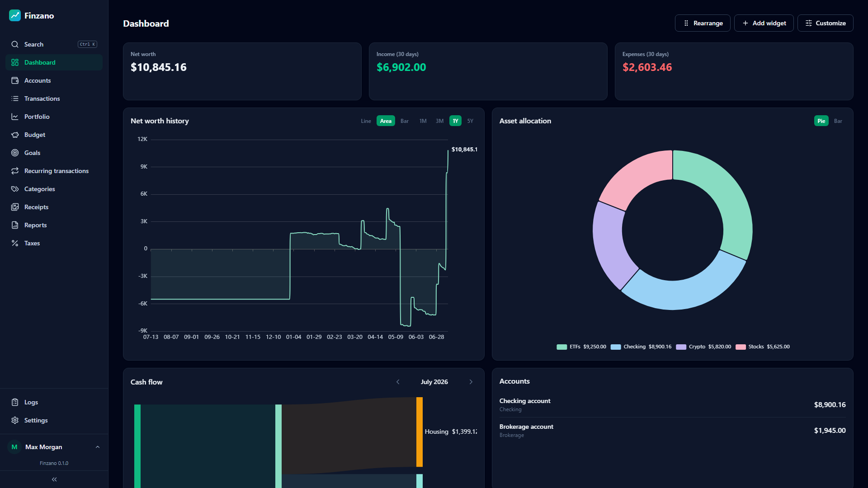This screenshot has width=868, height=488.
Task: Click the Goals target icon
Action: click(x=15, y=153)
